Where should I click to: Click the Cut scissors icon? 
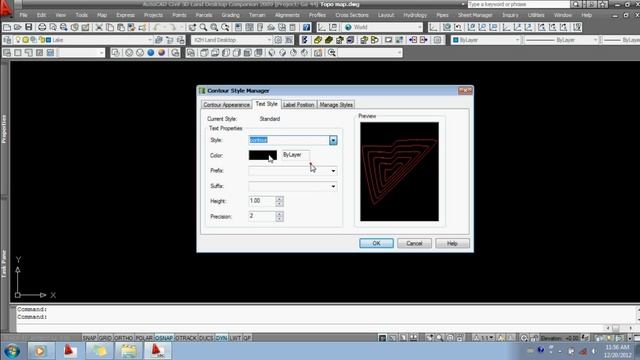pos(99,27)
